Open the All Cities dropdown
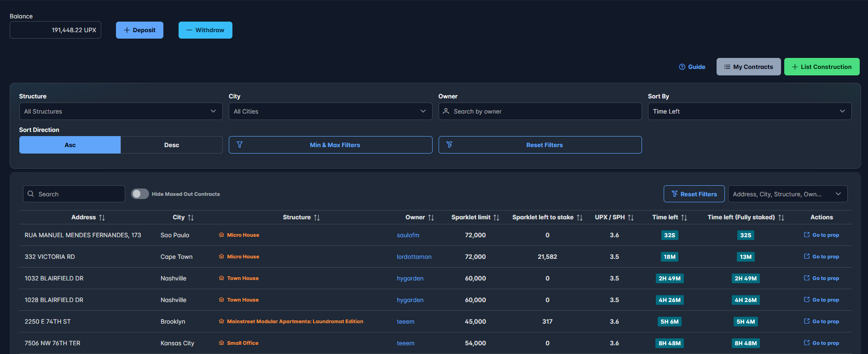Image resolution: width=868 pixels, height=354 pixels. [x=330, y=111]
